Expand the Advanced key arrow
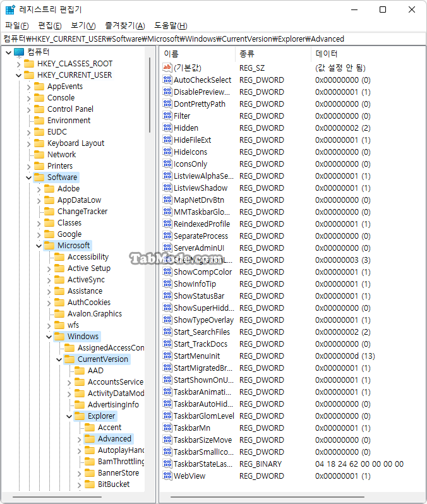 tap(80, 440)
